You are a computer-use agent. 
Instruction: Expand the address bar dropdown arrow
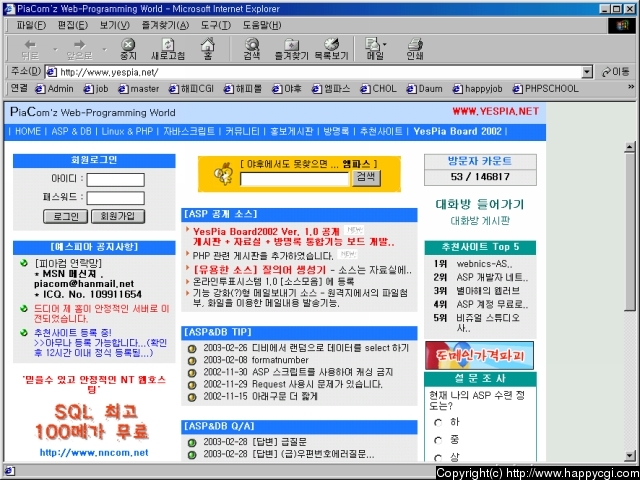click(x=587, y=72)
